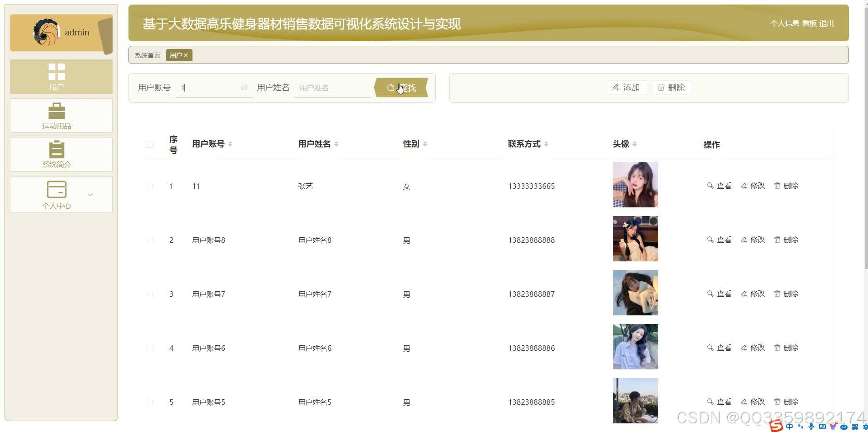Toggle the select-all checkbox in the table header
This screenshot has height=432, width=868.
coord(150,144)
